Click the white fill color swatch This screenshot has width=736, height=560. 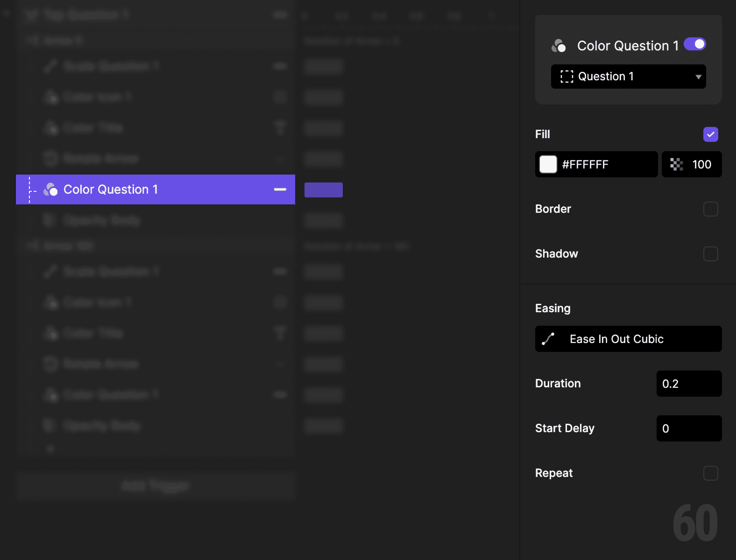(x=548, y=164)
